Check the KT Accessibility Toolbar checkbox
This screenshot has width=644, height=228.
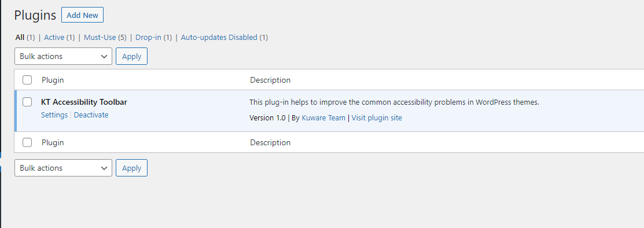27,102
